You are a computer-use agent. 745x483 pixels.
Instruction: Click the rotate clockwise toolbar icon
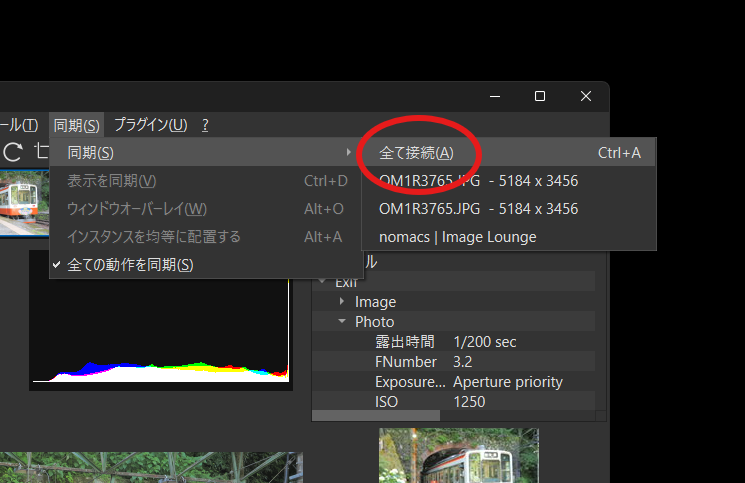point(13,152)
